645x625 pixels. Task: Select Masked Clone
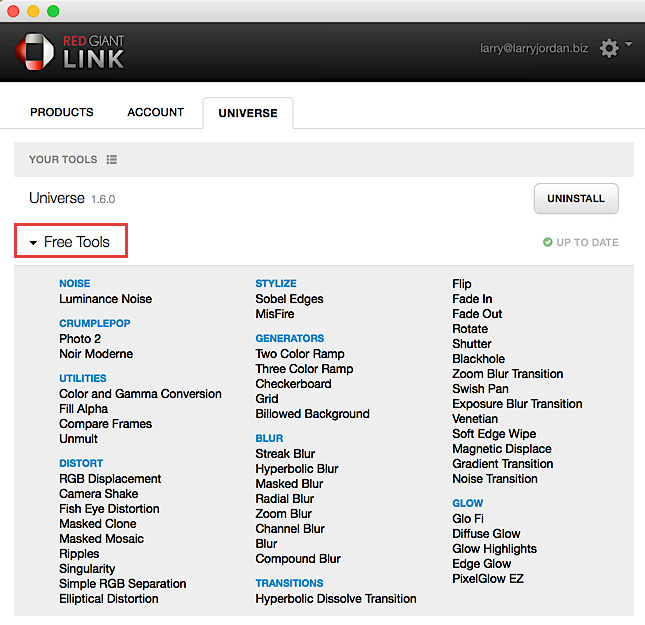point(97,523)
